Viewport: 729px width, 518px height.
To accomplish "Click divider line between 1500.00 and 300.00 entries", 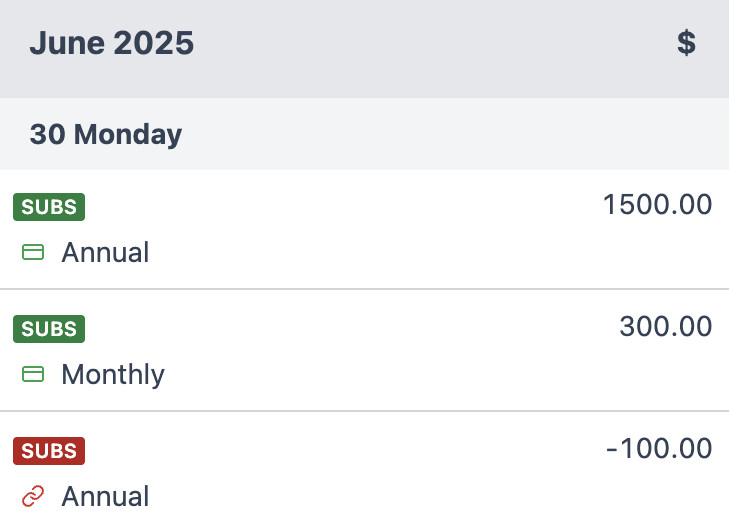I will click(x=364, y=290).
